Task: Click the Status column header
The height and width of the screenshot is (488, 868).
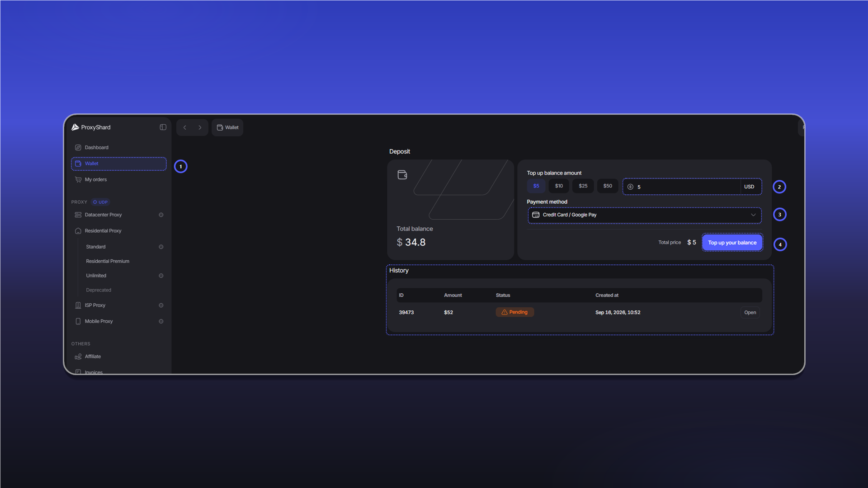Action: [503, 296]
